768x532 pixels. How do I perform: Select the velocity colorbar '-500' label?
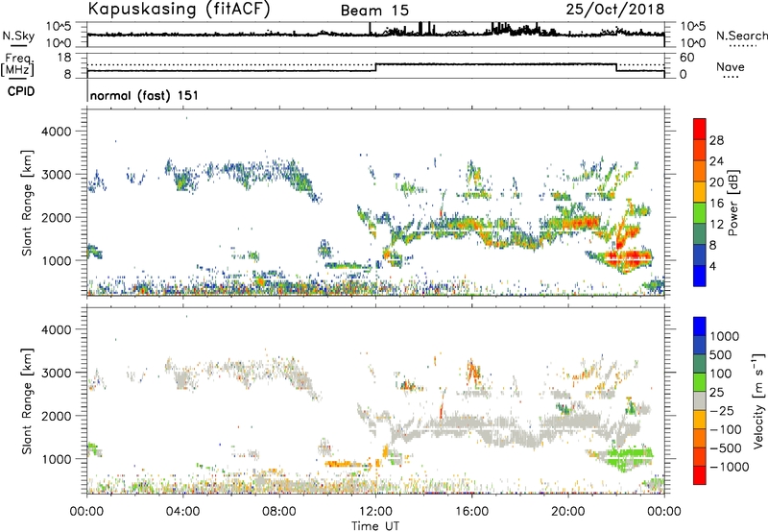tap(726, 448)
